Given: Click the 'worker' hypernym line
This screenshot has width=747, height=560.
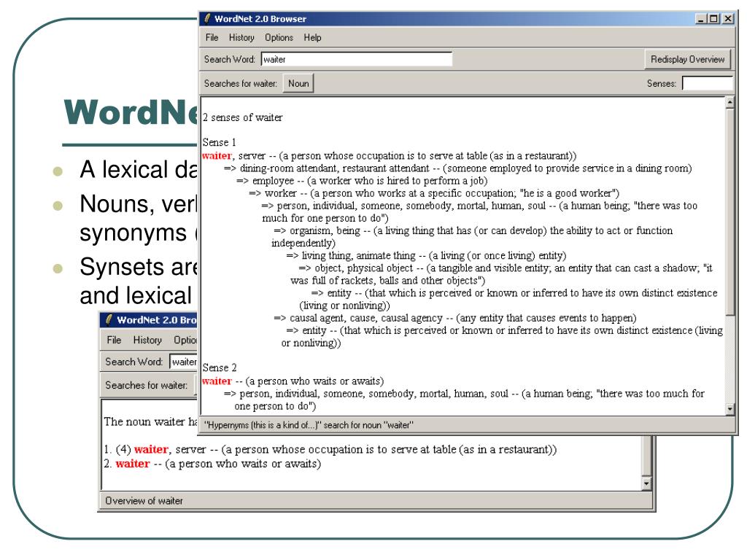Looking at the screenshot, I should tap(434, 193).
